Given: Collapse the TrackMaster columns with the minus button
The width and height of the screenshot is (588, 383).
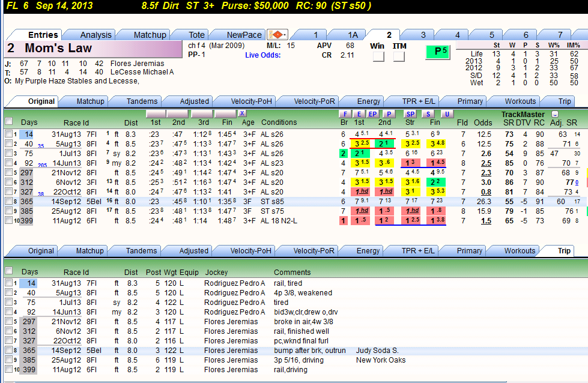Looking at the screenshot, I should 555,114.
